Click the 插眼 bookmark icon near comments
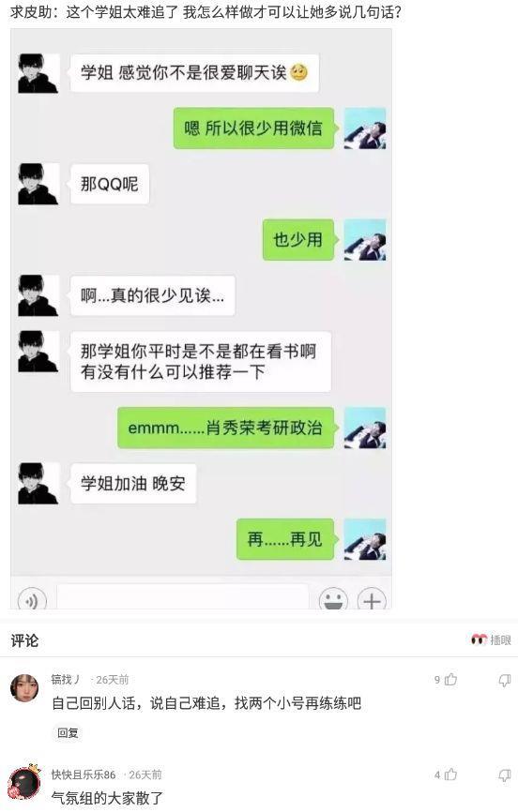 pyautogui.click(x=491, y=640)
